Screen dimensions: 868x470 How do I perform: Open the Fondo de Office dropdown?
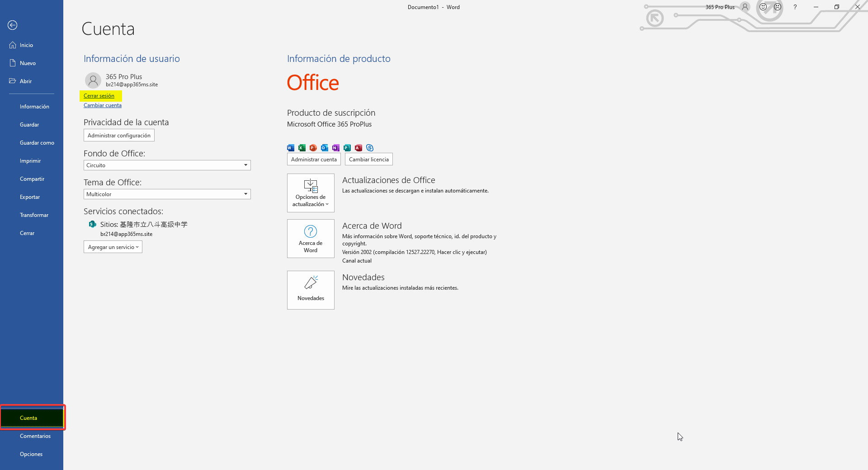[x=167, y=165]
